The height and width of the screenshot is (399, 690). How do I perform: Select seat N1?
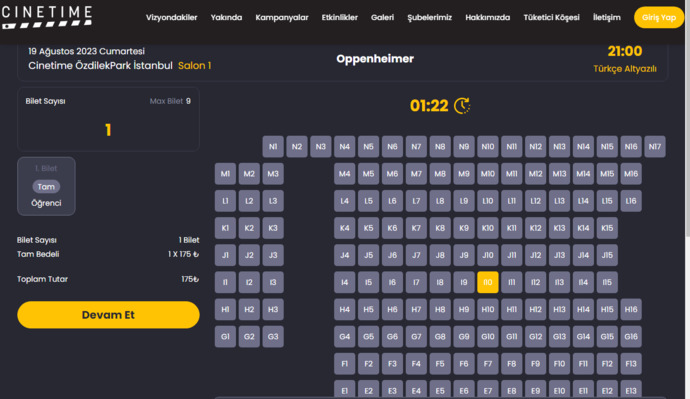tap(273, 146)
